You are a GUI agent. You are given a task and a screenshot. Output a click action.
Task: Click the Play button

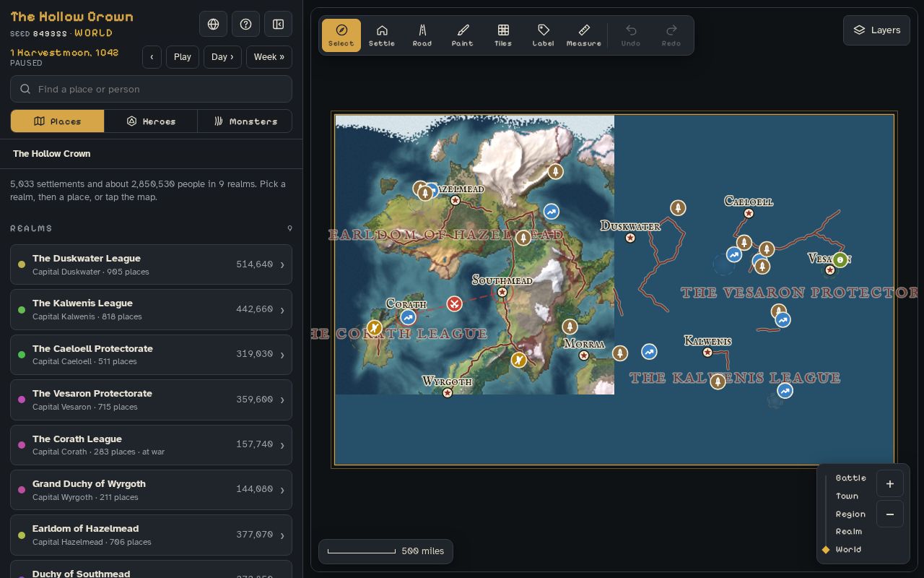[x=183, y=57]
